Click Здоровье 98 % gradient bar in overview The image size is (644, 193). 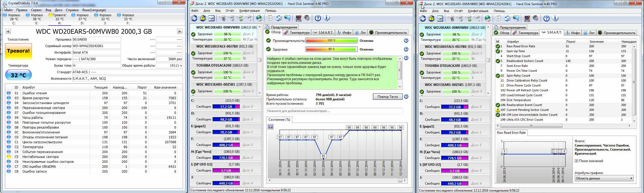tap(331, 49)
